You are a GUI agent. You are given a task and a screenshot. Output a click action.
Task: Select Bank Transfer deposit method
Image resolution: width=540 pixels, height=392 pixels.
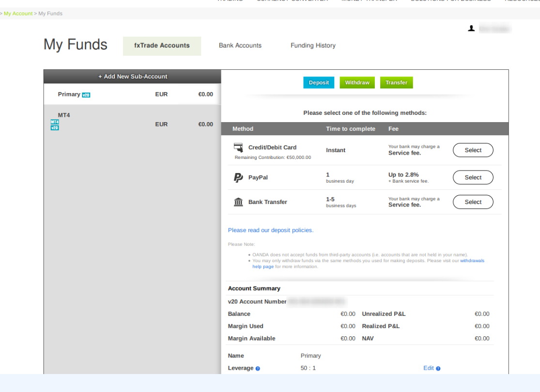coord(473,202)
